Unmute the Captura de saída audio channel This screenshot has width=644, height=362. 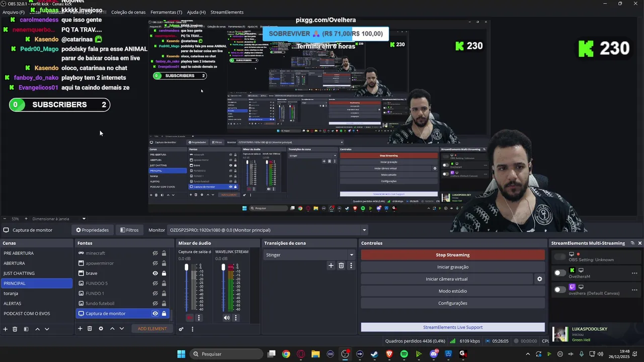190,318
